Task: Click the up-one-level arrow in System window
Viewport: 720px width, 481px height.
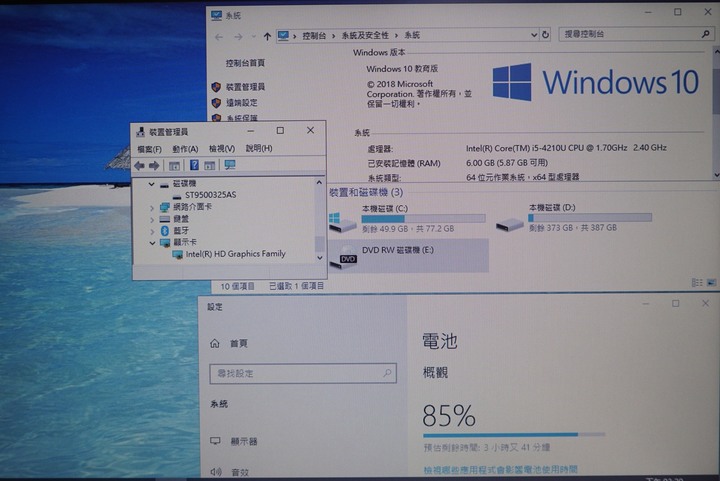Action: (267, 36)
